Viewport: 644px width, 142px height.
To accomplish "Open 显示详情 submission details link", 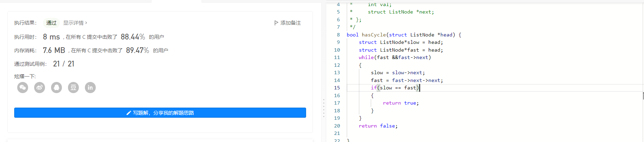I will coord(75,23).
